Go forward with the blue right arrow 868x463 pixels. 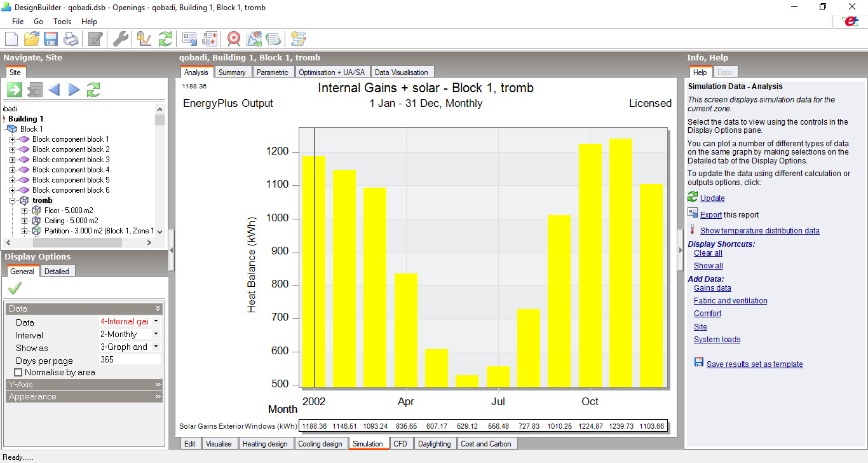point(74,90)
